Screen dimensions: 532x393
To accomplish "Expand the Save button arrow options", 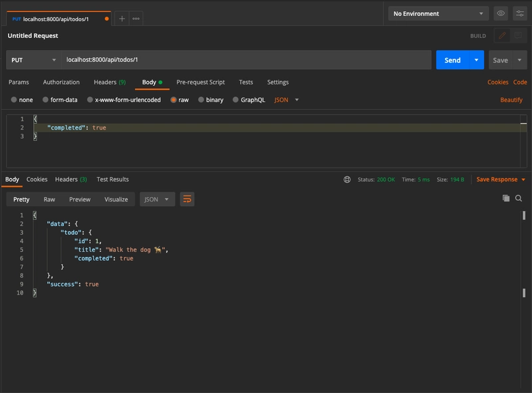I will pyautogui.click(x=519, y=60).
